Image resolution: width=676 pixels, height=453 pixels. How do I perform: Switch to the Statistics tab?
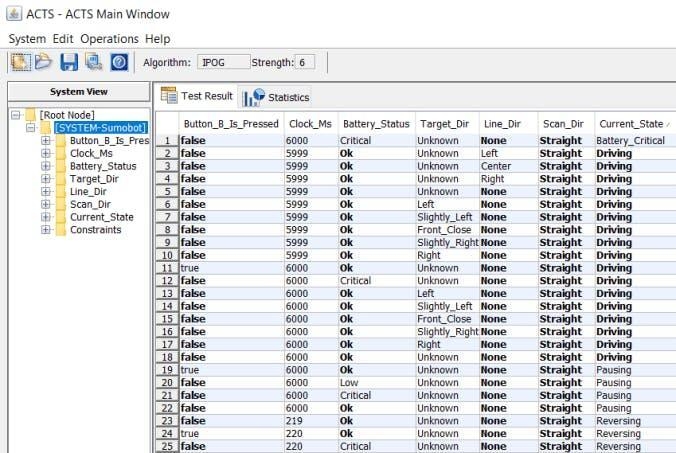pos(276,97)
